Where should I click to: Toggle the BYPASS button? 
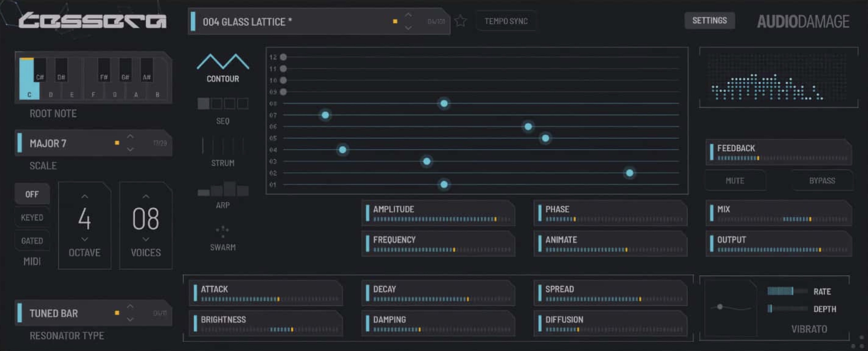pos(822,181)
